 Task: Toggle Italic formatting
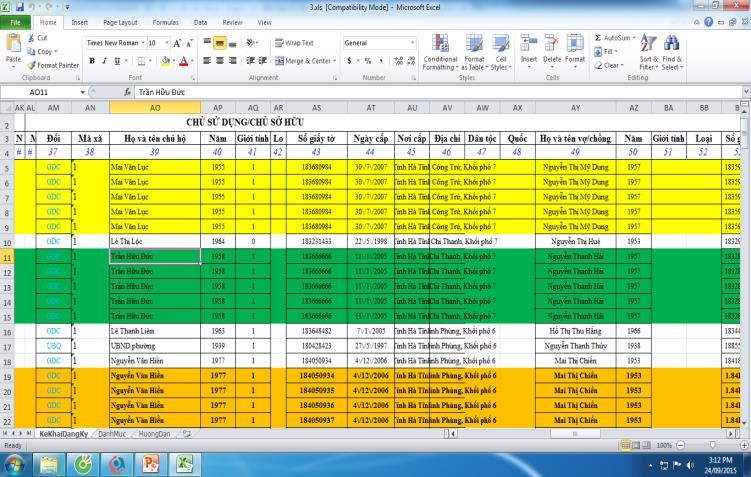[x=104, y=61]
